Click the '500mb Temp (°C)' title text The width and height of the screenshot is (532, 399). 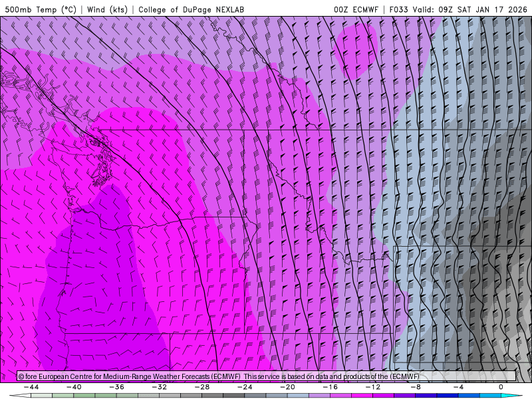[x=41, y=9]
